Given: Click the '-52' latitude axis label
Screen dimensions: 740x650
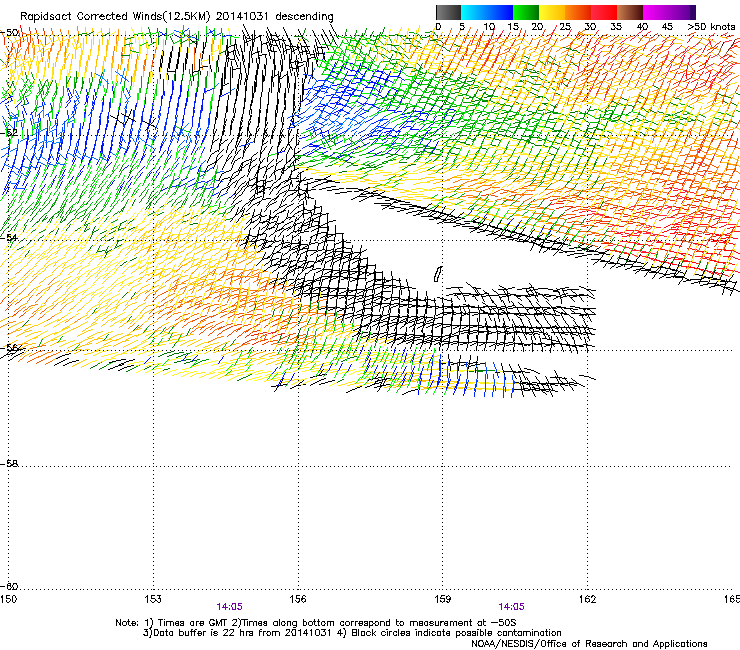Looking at the screenshot, I should pos(9,133).
